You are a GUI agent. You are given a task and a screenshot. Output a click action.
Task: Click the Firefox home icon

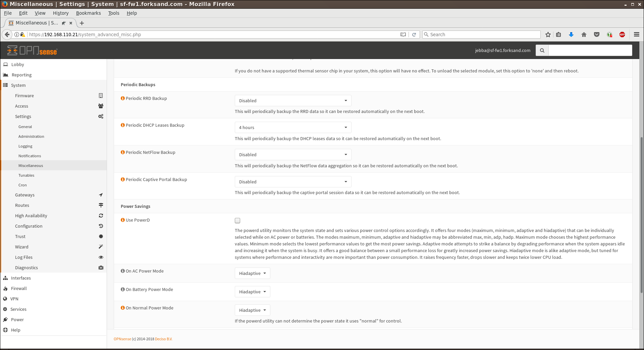click(584, 35)
